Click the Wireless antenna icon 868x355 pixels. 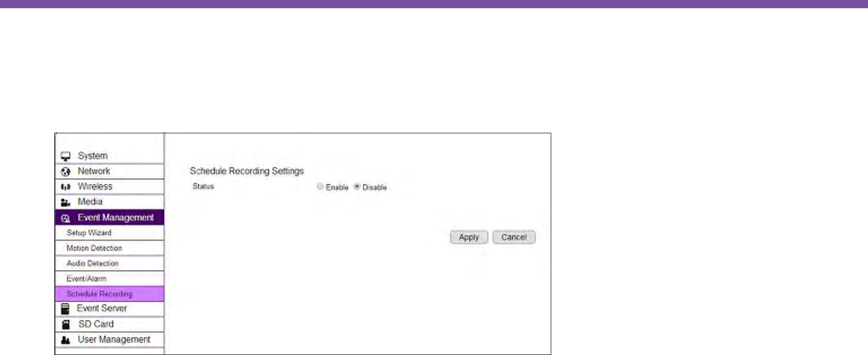66,187
